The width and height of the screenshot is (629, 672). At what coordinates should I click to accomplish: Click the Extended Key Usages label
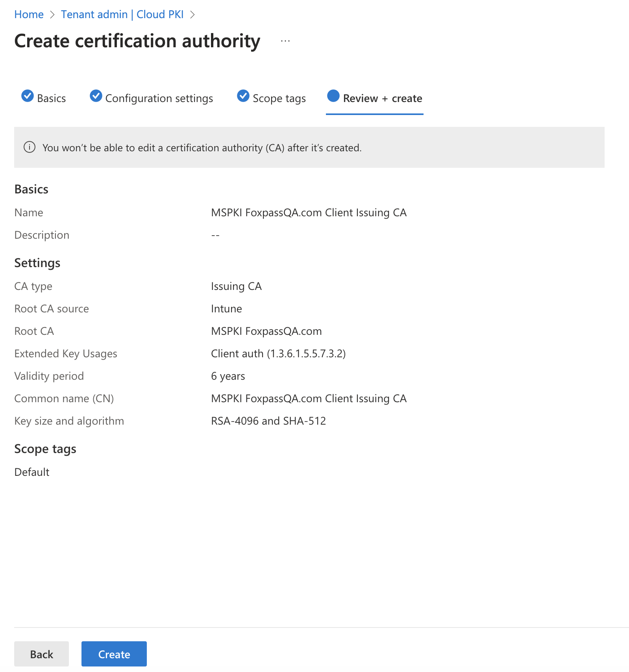[66, 354]
